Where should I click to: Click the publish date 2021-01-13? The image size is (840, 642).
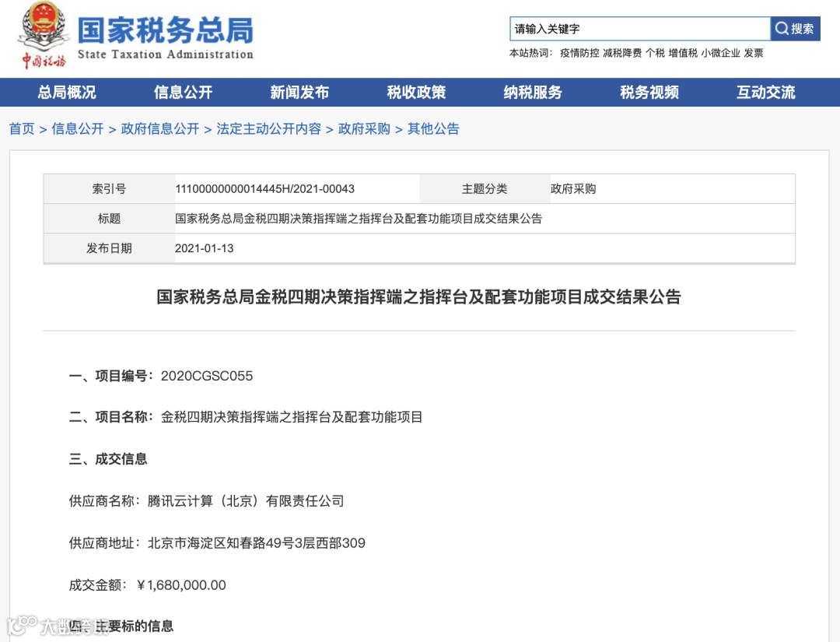click(x=204, y=248)
